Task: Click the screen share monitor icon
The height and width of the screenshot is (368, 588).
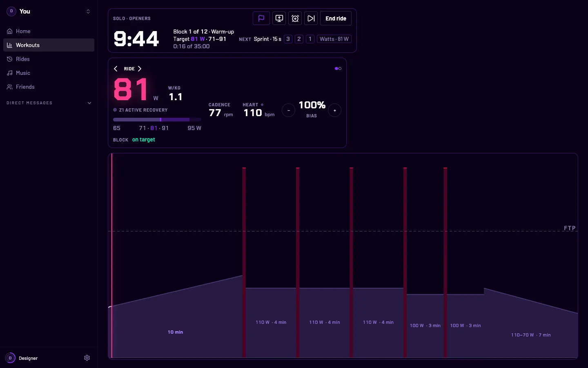Action: click(x=279, y=18)
